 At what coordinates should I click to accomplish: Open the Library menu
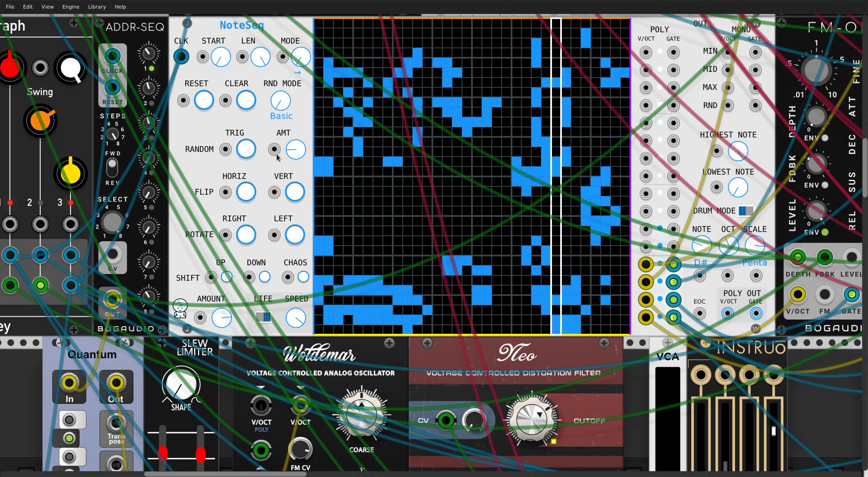97,7
